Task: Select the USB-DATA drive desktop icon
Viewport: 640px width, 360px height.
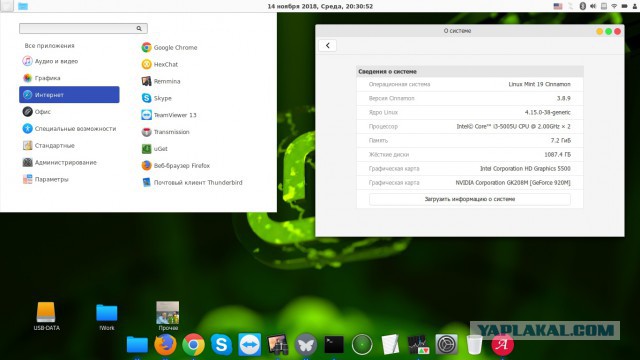Action: (x=46, y=316)
